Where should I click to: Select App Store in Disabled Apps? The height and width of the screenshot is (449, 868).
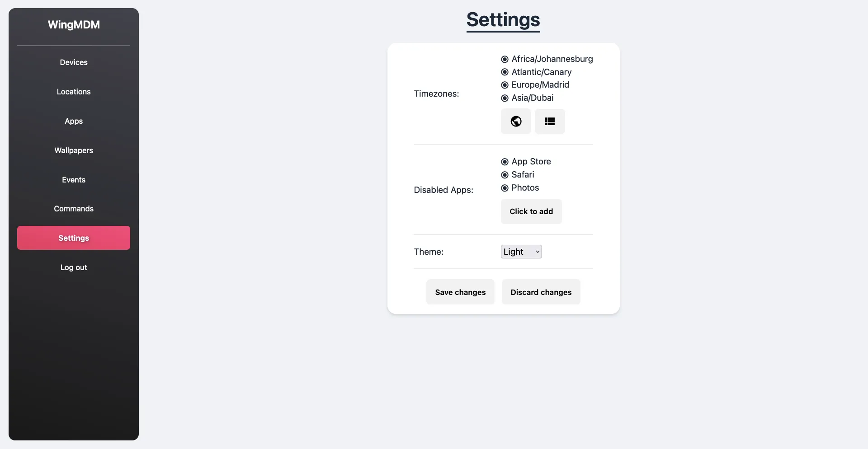tap(505, 162)
